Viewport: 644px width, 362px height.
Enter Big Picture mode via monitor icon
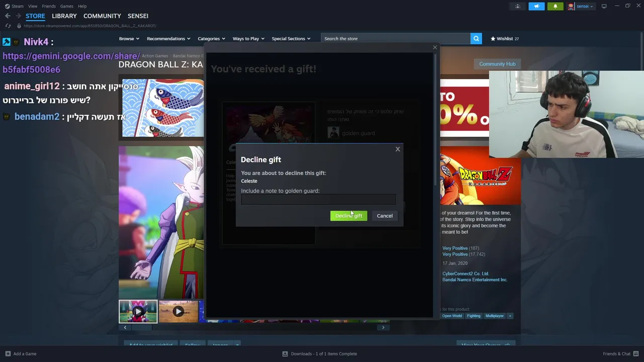coord(604,6)
